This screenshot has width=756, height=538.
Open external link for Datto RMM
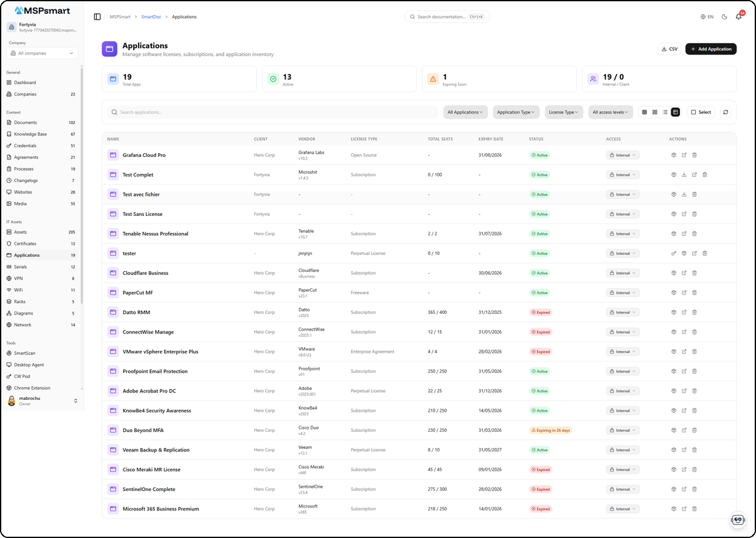tap(684, 312)
